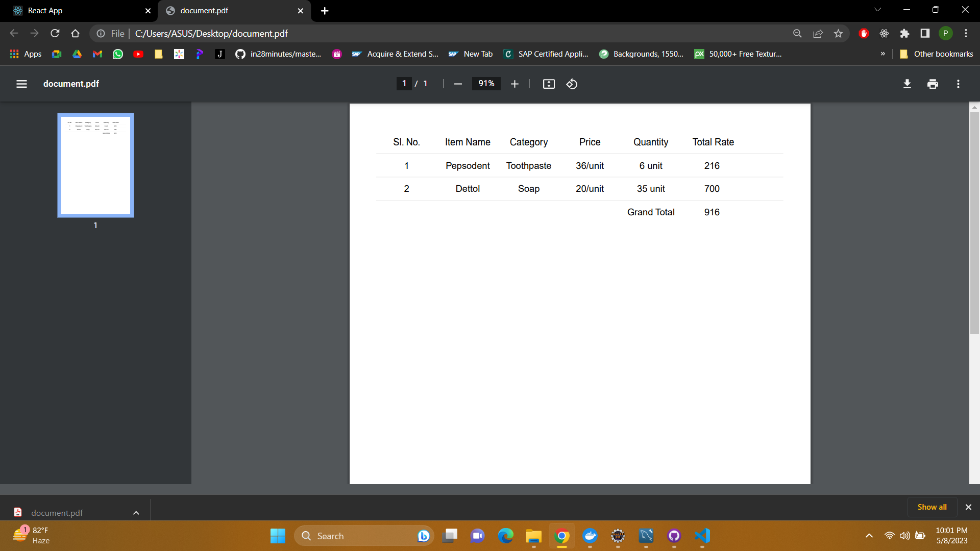Open the browser Extensions puzzle icon
Viewport: 980px width, 551px height.
(x=904, y=33)
